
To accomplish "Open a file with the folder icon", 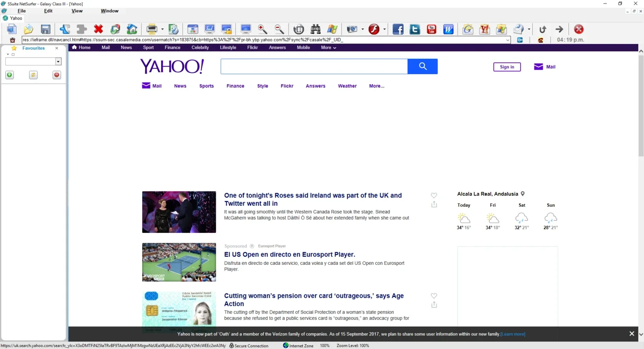I will pyautogui.click(x=28, y=29).
